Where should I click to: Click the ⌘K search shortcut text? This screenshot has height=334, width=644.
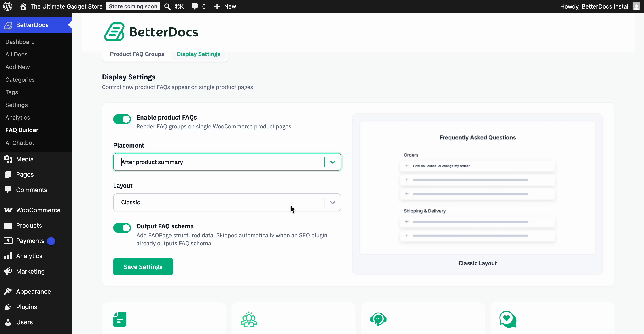tap(179, 6)
